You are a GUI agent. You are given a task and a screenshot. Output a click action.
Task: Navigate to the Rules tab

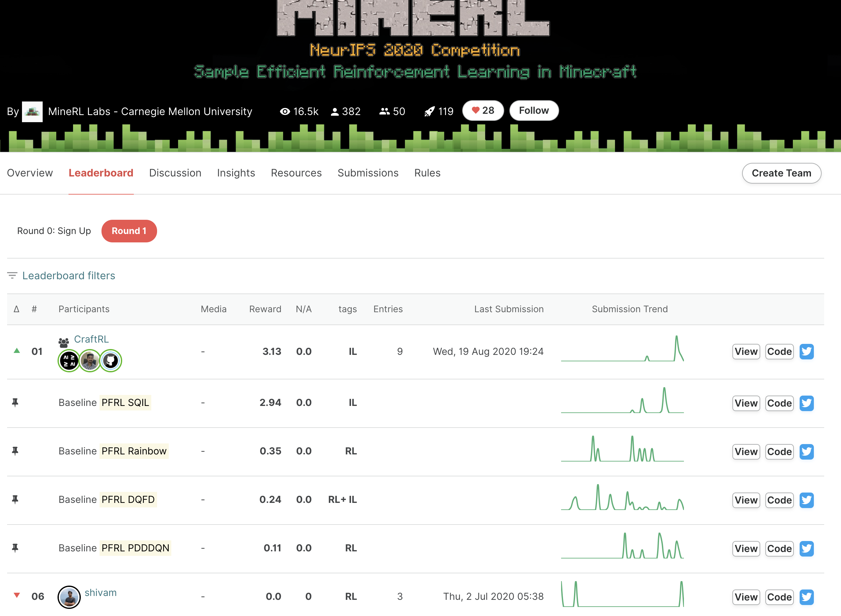pos(428,173)
